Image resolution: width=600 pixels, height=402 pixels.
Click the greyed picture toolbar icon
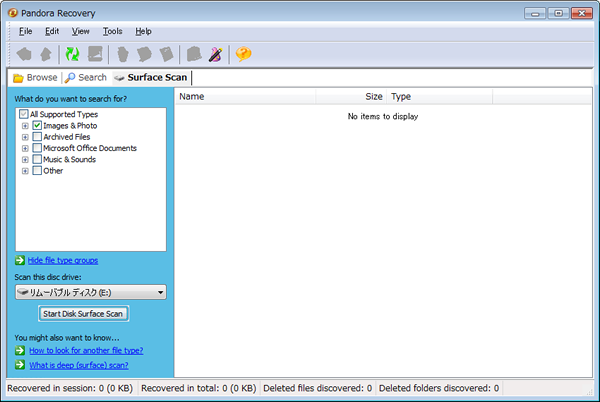pyautogui.click(x=95, y=54)
